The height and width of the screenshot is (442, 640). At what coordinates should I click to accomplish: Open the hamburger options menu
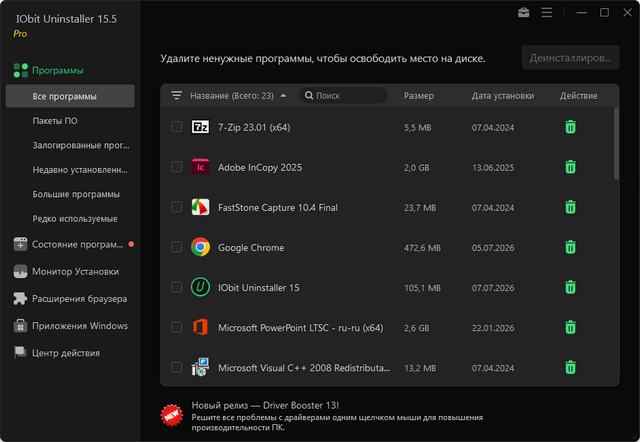[x=547, y=13]
